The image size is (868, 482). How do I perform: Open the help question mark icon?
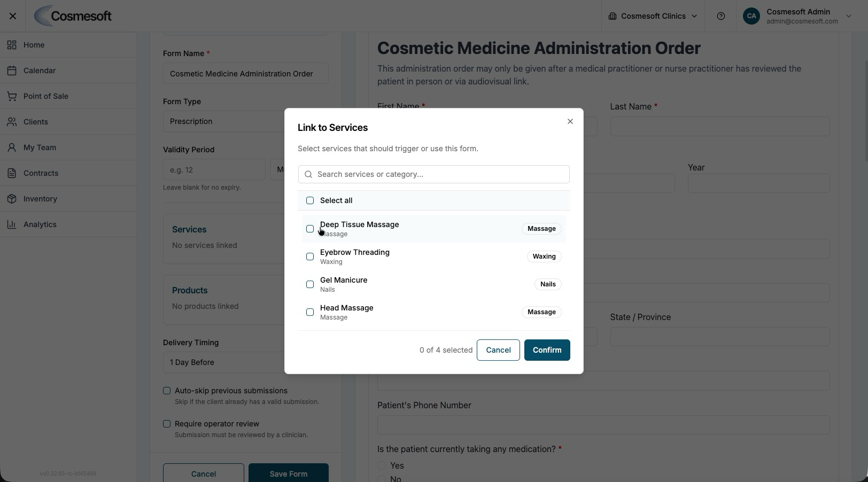click(x=721, y=16)
